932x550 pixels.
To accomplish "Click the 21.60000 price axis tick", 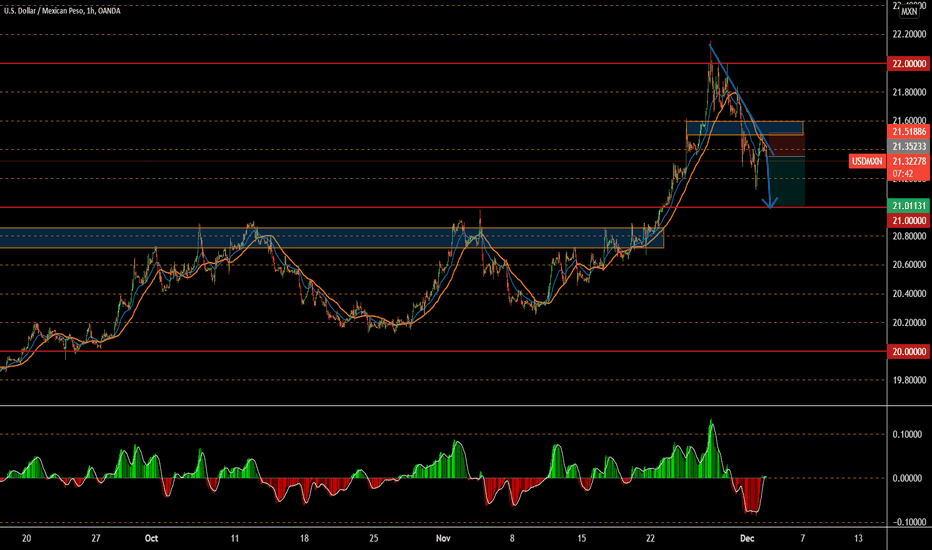I will coord(909,121).
